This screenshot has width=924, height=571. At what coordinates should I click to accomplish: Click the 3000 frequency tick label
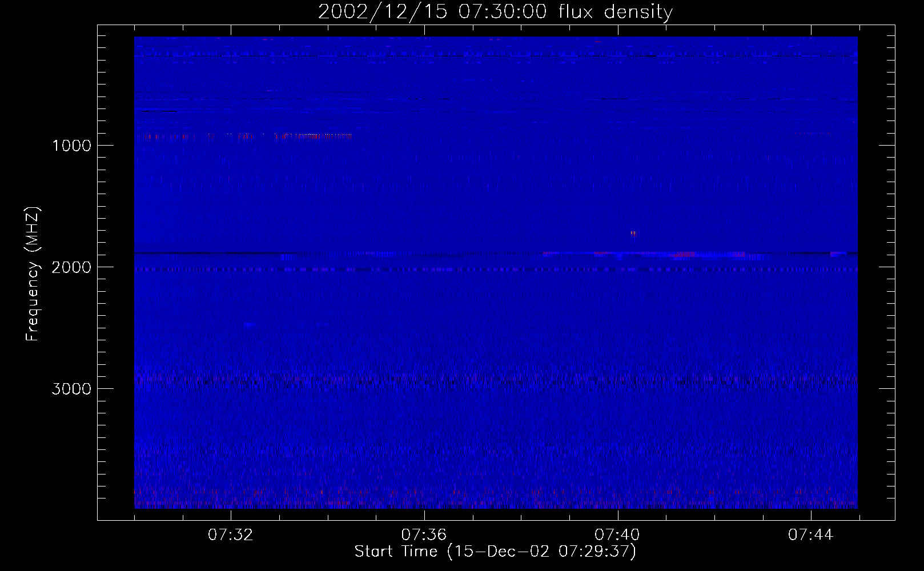point(71,389)
